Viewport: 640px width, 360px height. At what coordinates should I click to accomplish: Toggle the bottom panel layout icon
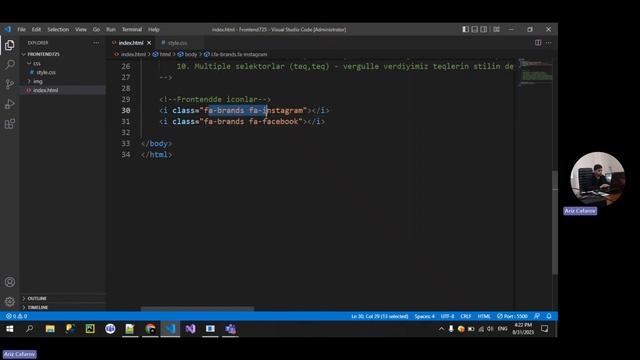(475, 29)
